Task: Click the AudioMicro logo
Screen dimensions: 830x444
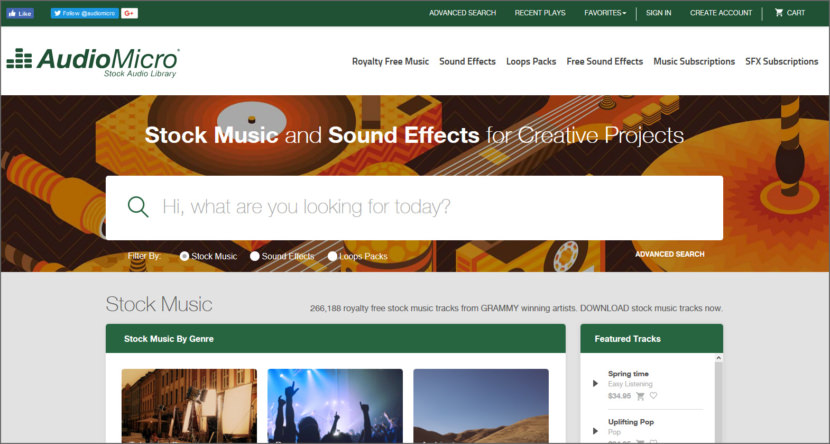Action: point(93,62)
